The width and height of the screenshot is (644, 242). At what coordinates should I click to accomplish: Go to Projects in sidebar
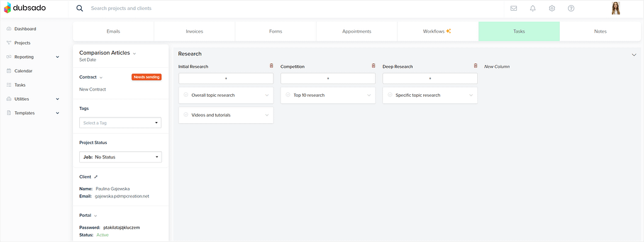(22, 43)
